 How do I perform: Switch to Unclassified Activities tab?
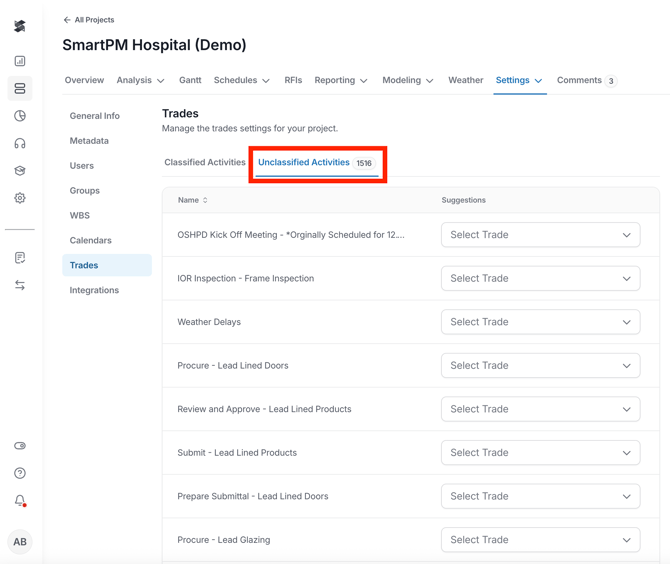pyautogui.click(x=317, y=163)
